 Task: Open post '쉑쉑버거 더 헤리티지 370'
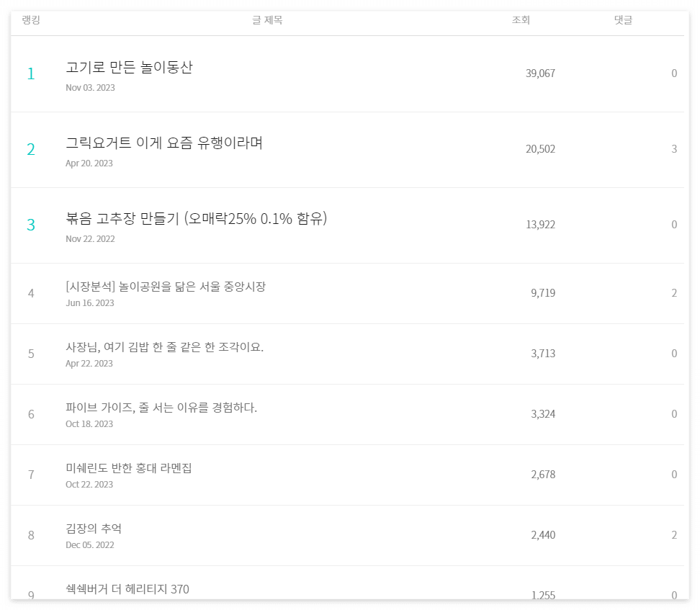click(127, 589)
